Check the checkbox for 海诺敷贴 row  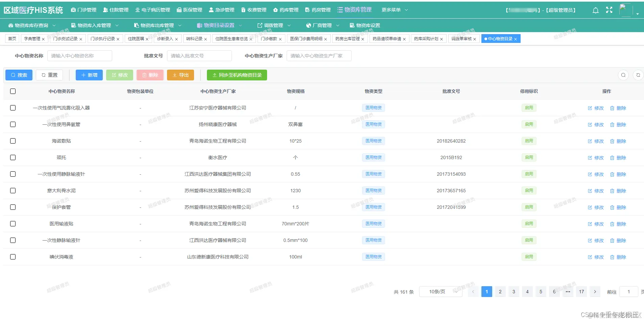[13, 141]
